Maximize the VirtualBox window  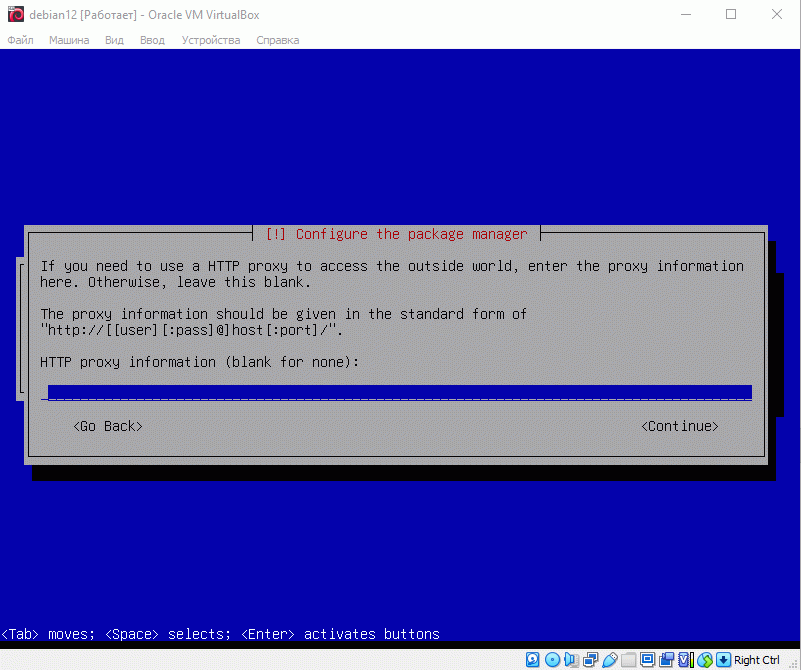click(731, 14)
